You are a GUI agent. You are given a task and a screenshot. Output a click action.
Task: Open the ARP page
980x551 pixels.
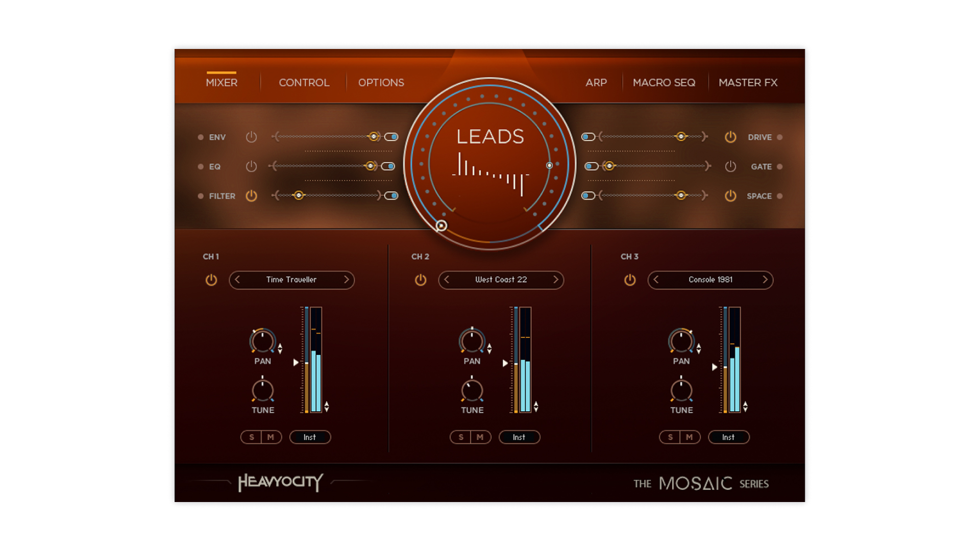tap(596, 82)
